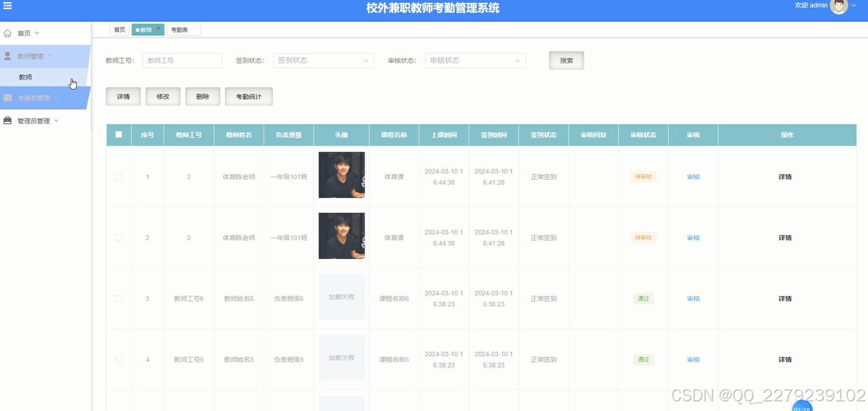868x411 pixels.
Task: Click the admin avatar in the top right
Action: tap(839, 6)
